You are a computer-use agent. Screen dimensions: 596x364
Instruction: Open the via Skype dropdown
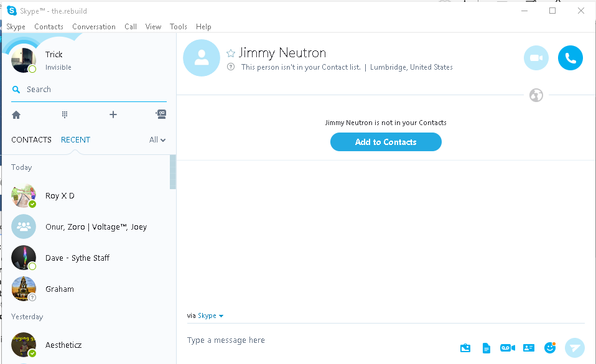[x=210, y=315]
